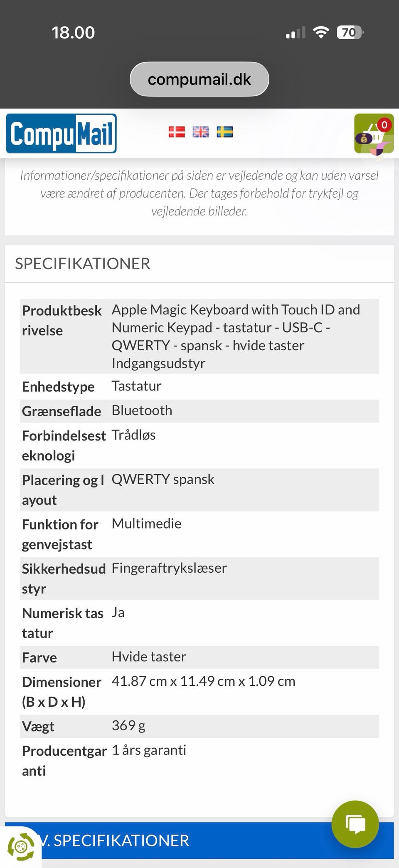This screenshot has width=399, height=868.
Task: Choose the Swedish flag language option
Action: point(225,132)
